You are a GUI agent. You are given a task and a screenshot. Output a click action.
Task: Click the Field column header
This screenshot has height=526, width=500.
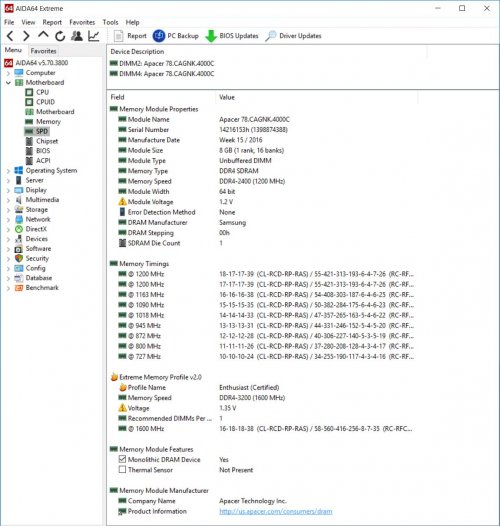(x=117, y=97)
